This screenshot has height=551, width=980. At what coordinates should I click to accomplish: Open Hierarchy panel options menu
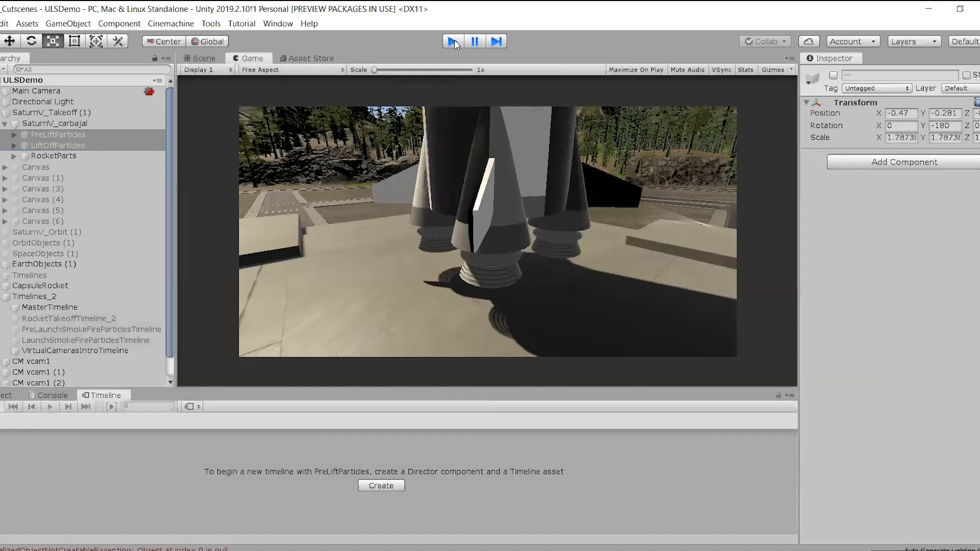(166, 59)
